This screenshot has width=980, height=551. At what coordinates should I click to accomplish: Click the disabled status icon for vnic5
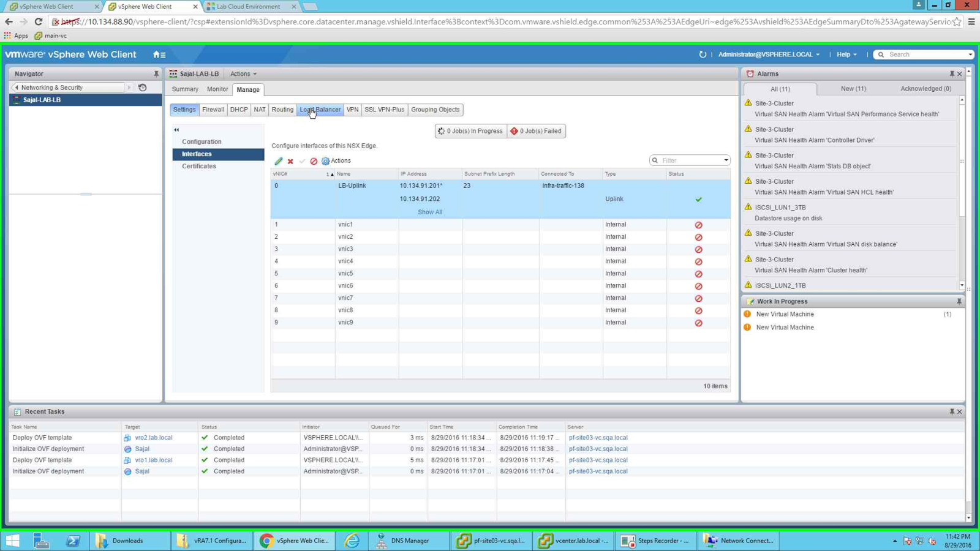click(x=698, y=274)
